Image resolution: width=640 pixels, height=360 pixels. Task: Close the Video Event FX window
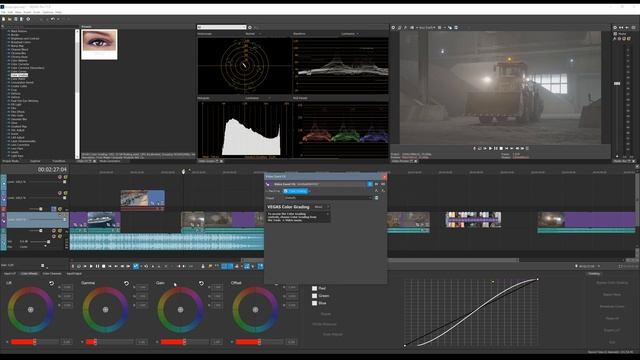click(384, 177)
